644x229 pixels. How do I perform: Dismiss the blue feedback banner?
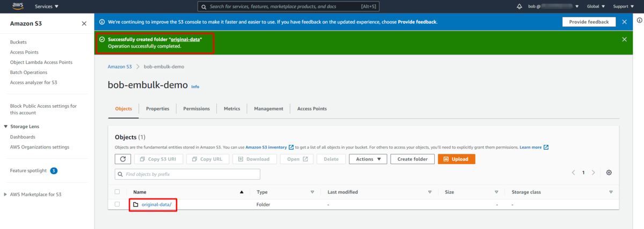624,22
